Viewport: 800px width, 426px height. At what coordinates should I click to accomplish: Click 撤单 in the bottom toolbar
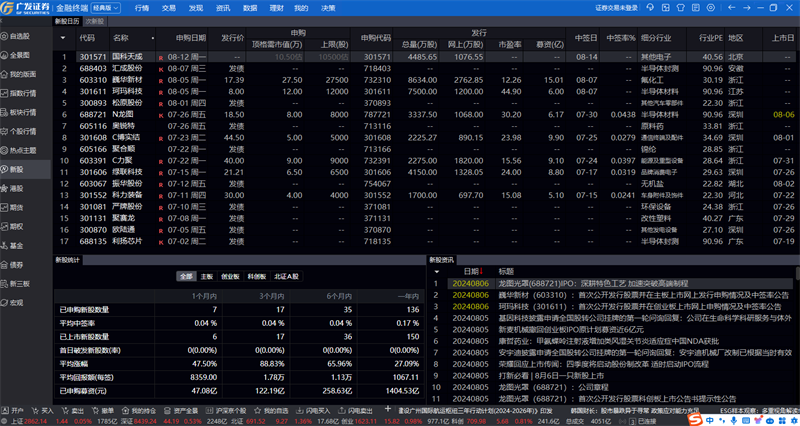[102, 410]
